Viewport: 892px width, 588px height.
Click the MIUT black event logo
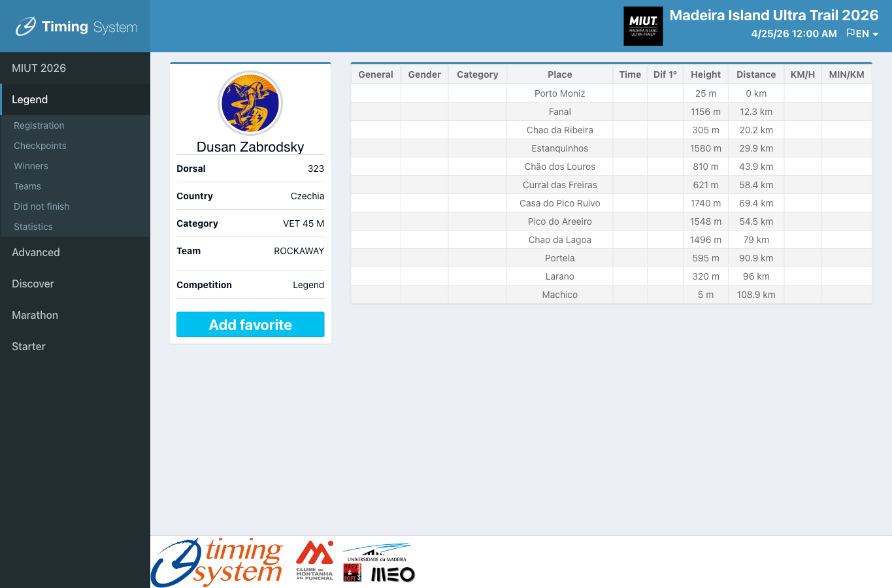pyautogui.click(x=643, y=26)
